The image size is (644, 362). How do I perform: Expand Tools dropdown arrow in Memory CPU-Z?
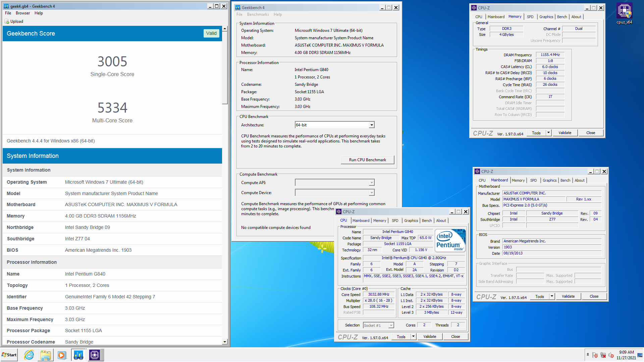tap(548, 133)
